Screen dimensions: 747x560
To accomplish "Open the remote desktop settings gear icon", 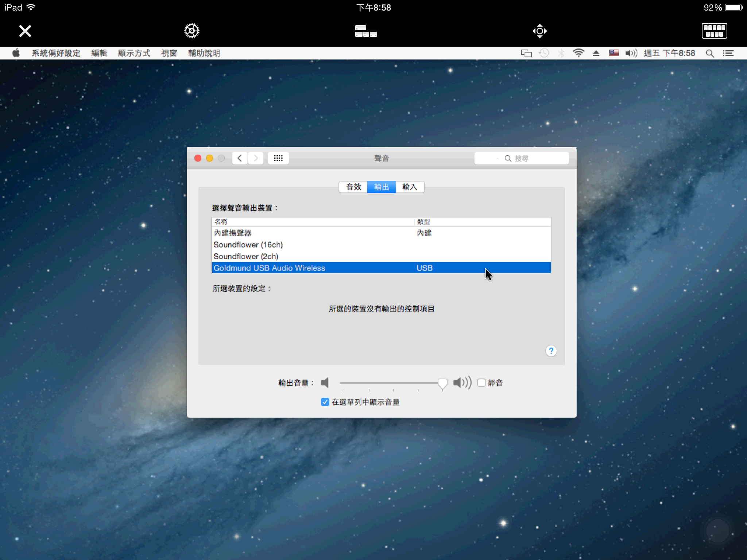I will pos(191,31).
